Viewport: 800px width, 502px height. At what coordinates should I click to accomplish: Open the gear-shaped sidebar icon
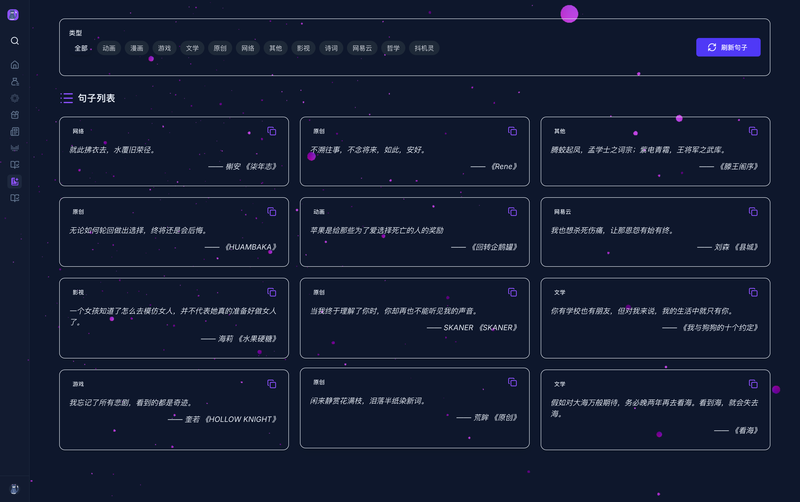[x=15, y=98]
